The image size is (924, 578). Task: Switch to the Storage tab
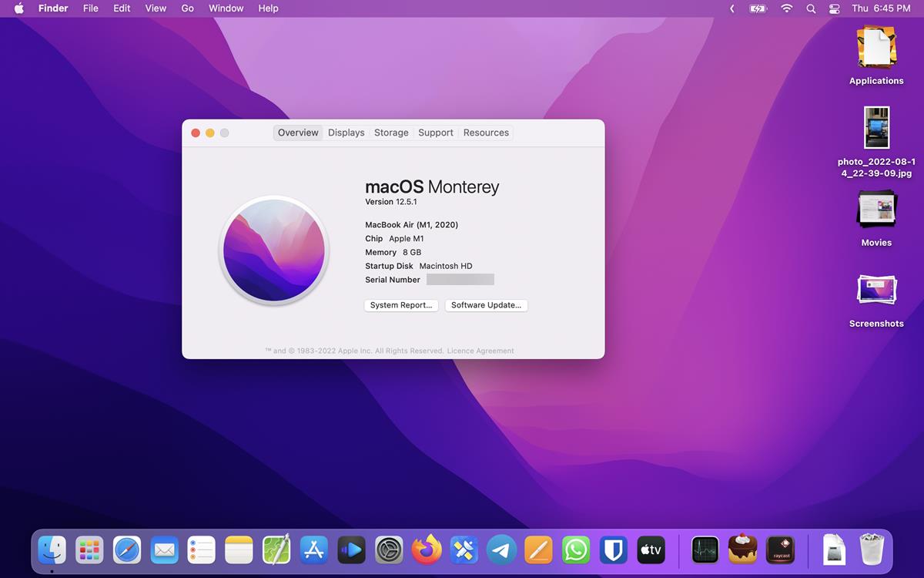click(391, 133)
